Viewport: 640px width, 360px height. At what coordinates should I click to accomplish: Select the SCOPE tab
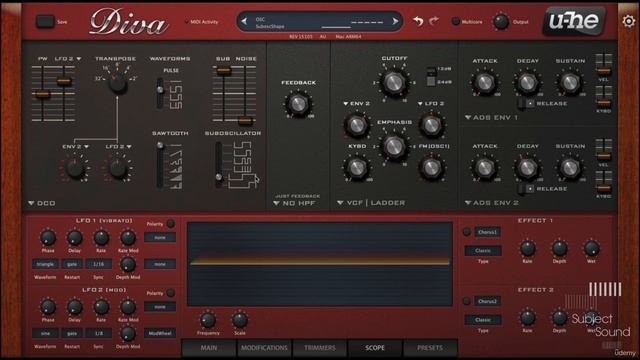click(375, 348)
